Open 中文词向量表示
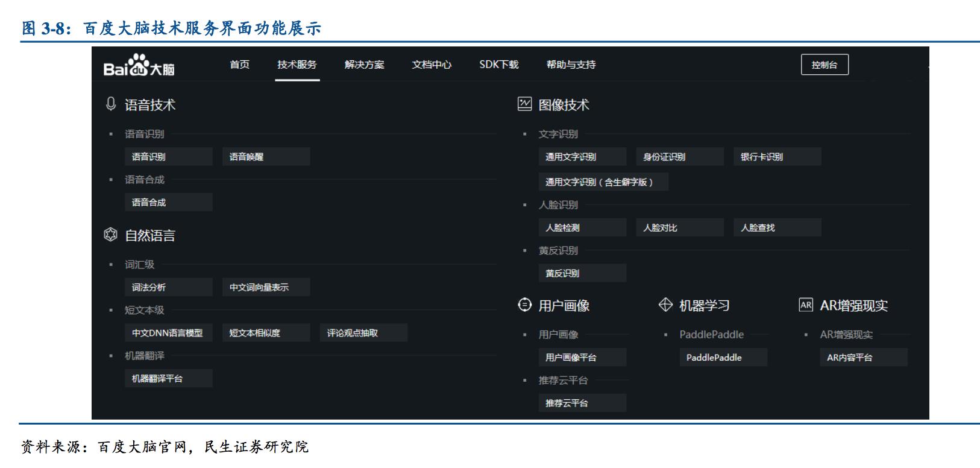 tap(266, 288)
